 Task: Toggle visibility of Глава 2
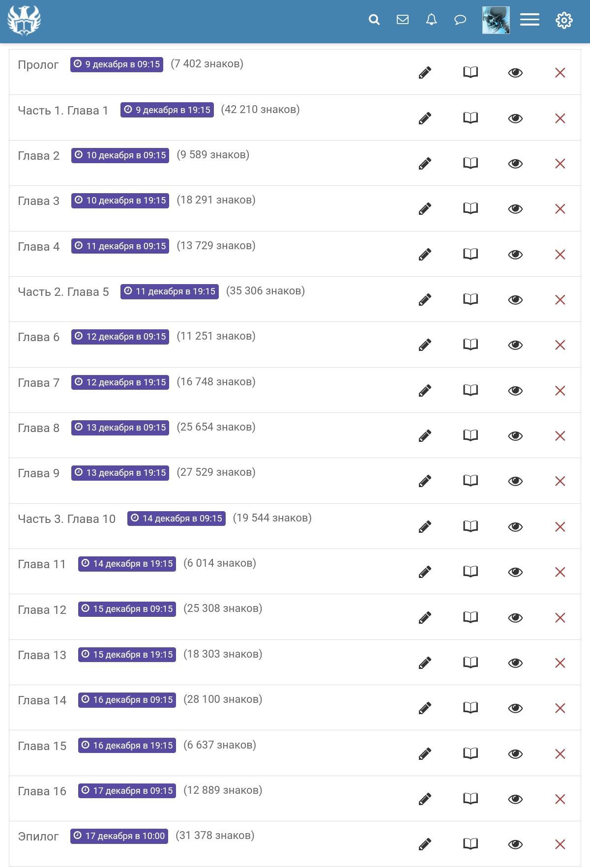click(x=515, y=164)
